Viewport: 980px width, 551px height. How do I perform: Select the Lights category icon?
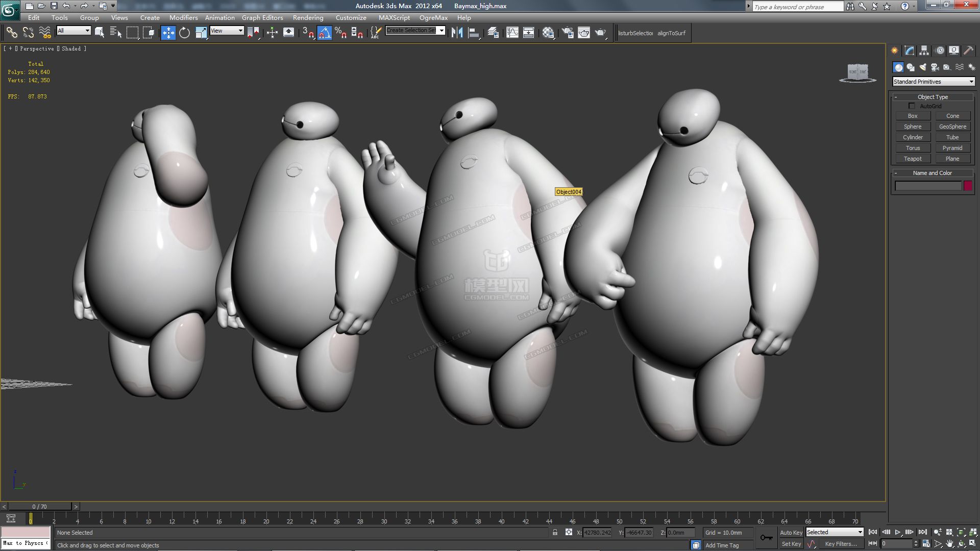(923, 67)
